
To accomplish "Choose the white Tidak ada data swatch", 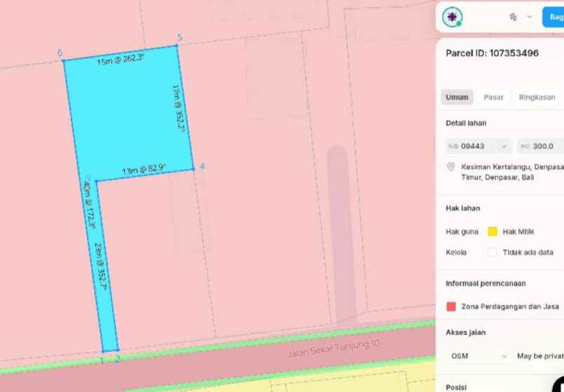I will click(492, 252).
